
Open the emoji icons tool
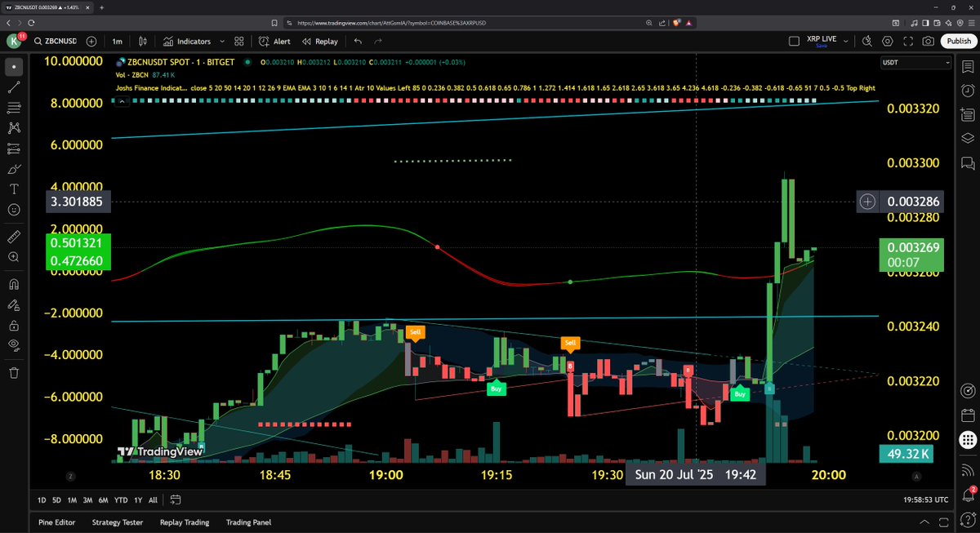pos(14,210)
